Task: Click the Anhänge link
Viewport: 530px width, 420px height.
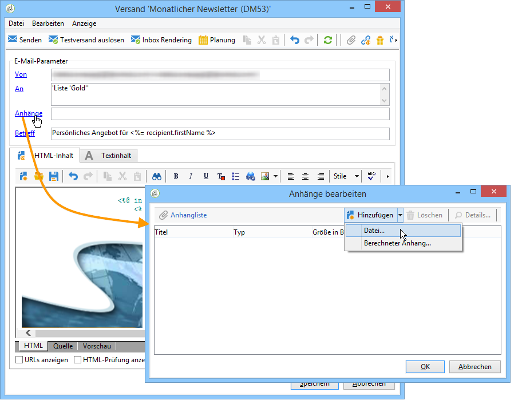Action: pyautogui.click(x=29, y=113)
